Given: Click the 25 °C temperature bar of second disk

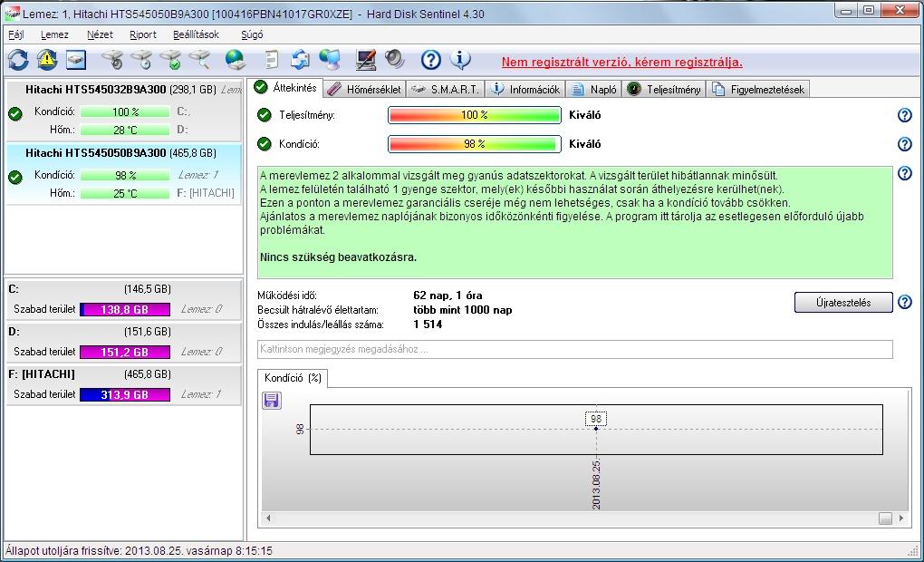Looking at the screenshot, I should point(125,193).
